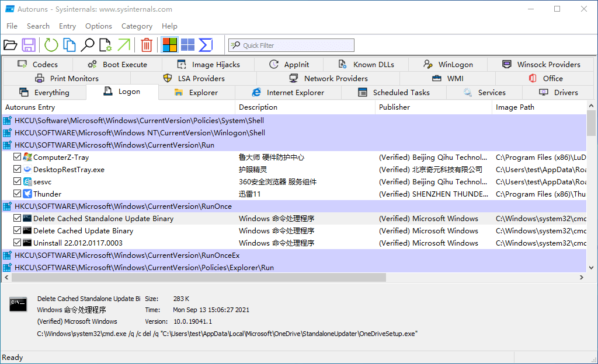Click registry icon of the RunOnceEx key
This screenshot has width=598, height=364.
[7, 255]
